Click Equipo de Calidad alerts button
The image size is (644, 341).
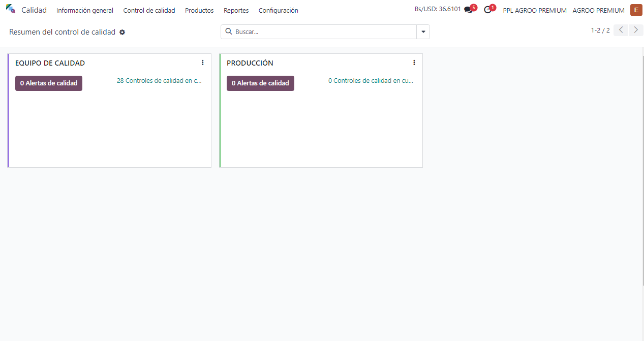49,83
